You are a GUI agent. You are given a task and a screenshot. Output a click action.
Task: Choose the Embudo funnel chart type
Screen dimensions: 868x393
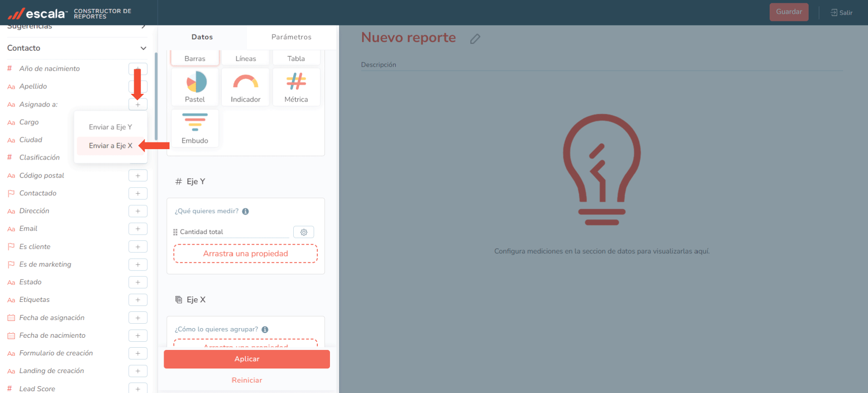coord(195,128)
